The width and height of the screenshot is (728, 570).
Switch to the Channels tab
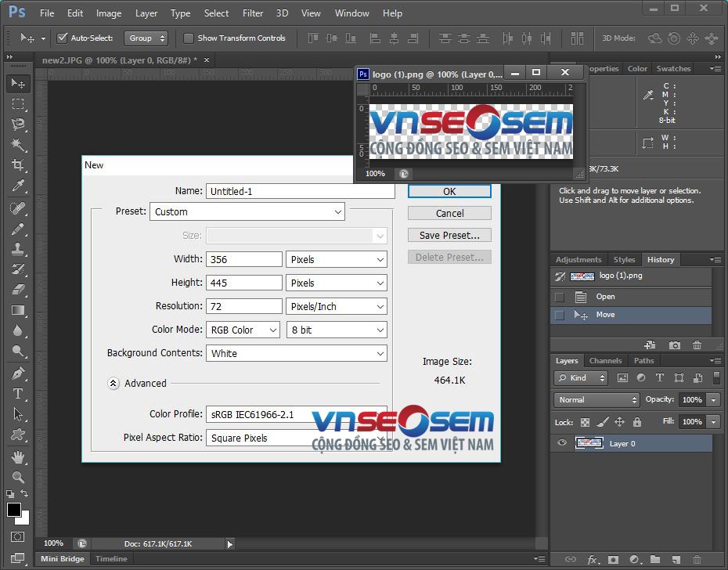click(606, 361)
